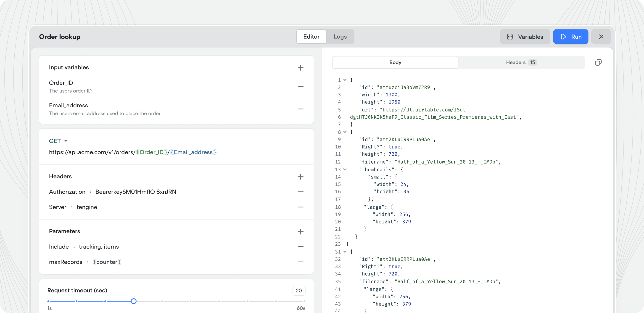Click the add parameter plus icon
The height and width of the screenshot is (313, 644).
(301, 231)
